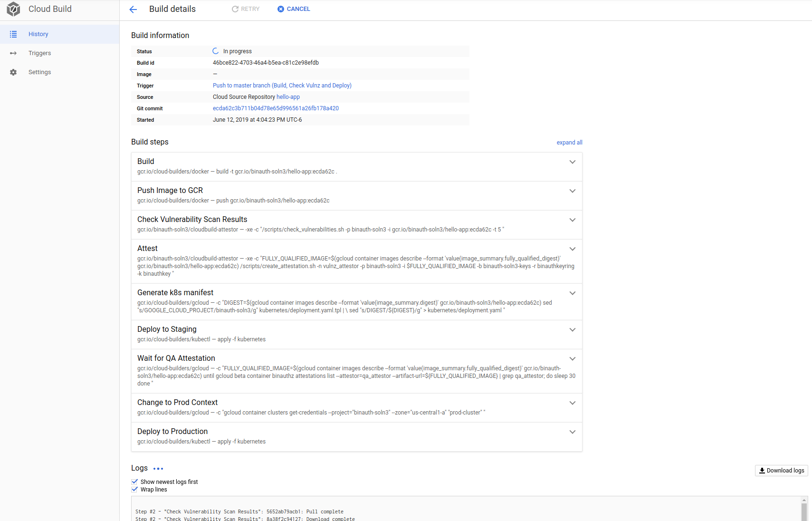Click the Cloud Build product title
The width and height of the screenshot is (812, 521).
coord(50,9)
